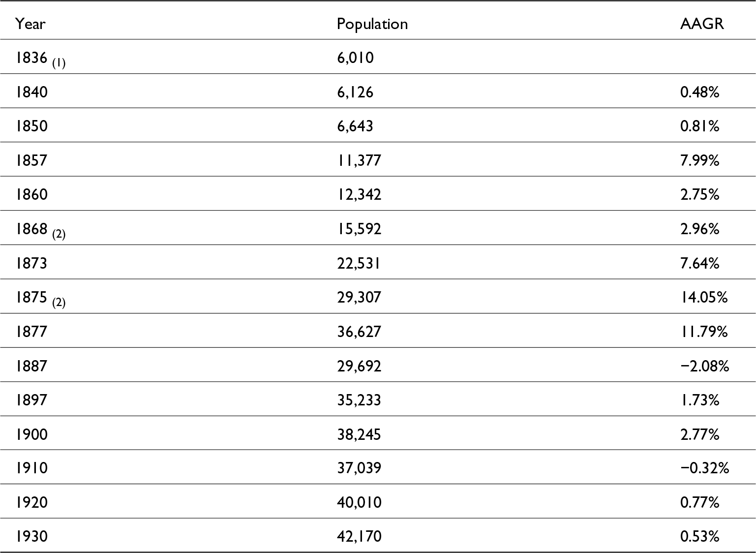This screenshot has height=553, width=756.
Task: Select the population value 36,627
Action: coord(359,331)
